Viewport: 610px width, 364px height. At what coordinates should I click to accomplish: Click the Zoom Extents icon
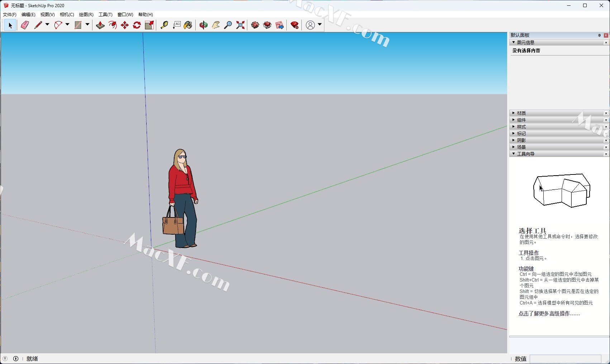(240, 25)
